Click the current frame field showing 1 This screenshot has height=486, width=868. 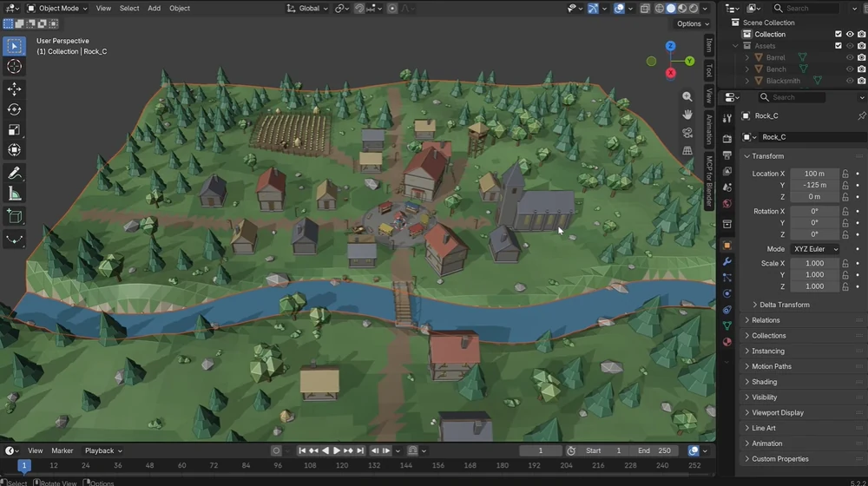540,450
